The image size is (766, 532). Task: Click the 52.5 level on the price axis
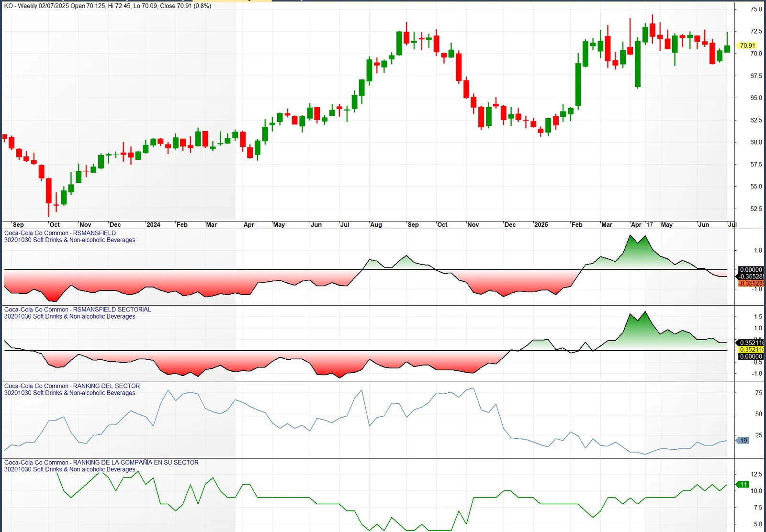point(756,209)
